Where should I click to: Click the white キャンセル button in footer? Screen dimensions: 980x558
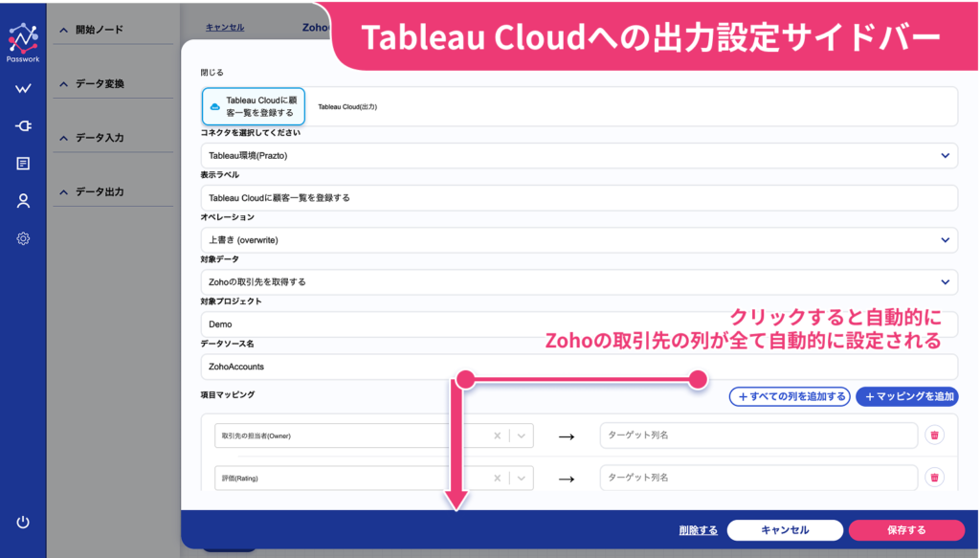coord(785,530)
